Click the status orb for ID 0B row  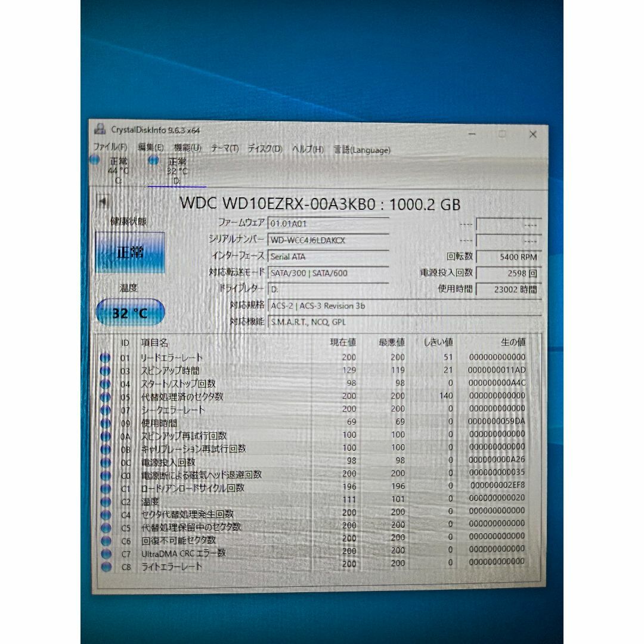[x=106, y=450]
